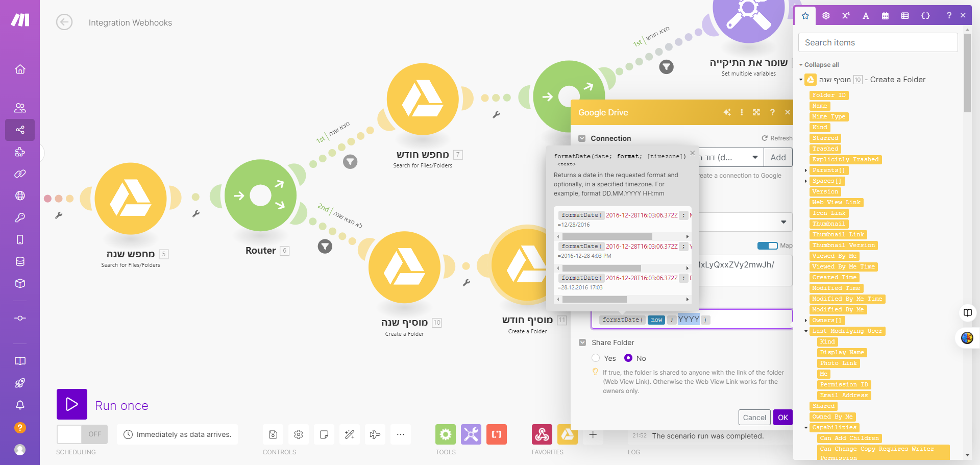Click the AI sparkle icon in the Google Drive header
The height and width of the screenshot is (465, 980).
pyautogui.click(x=727, y=112)
